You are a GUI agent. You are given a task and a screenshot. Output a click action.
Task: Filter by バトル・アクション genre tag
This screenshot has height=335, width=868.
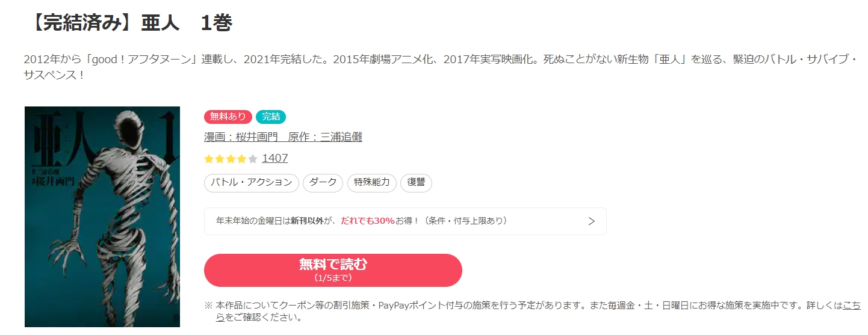[252, 183]
